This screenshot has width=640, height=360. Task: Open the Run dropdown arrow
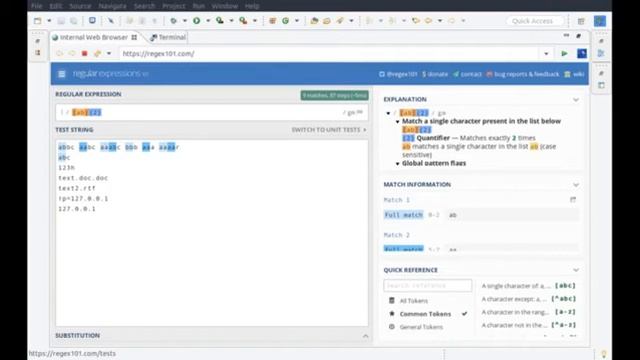click(208, 21)
